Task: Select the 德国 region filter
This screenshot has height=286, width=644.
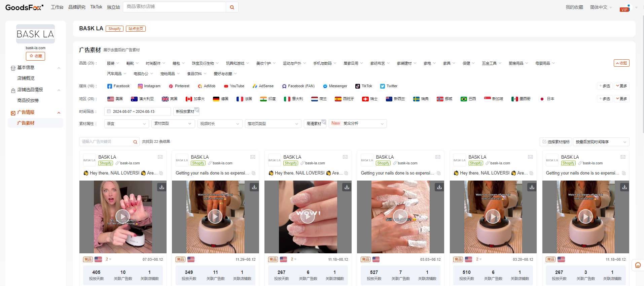Action: tap(221, 99)
